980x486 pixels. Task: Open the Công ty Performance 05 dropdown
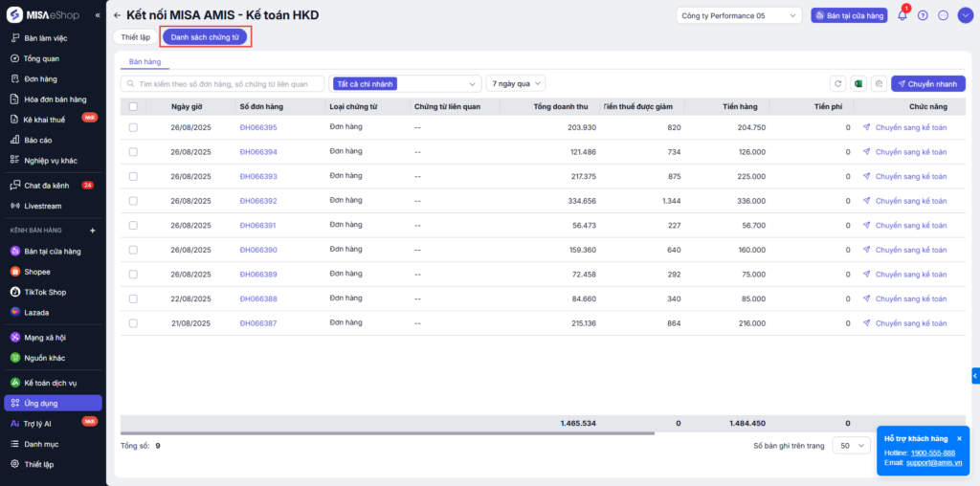(739, 15)
